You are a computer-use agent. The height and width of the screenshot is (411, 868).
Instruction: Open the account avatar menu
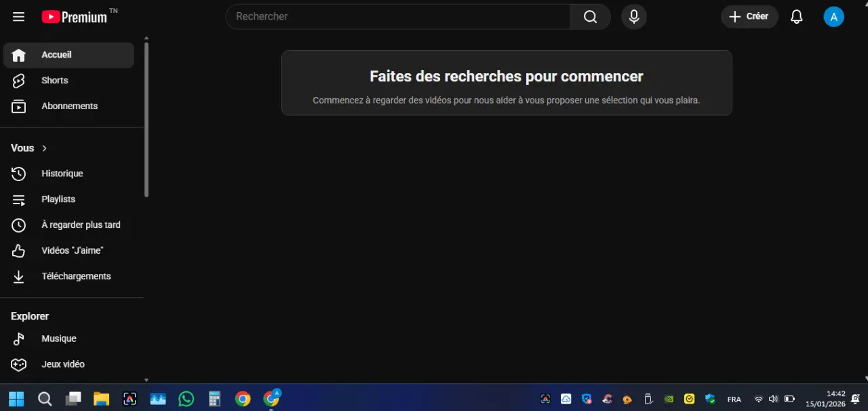pos(833,16)
